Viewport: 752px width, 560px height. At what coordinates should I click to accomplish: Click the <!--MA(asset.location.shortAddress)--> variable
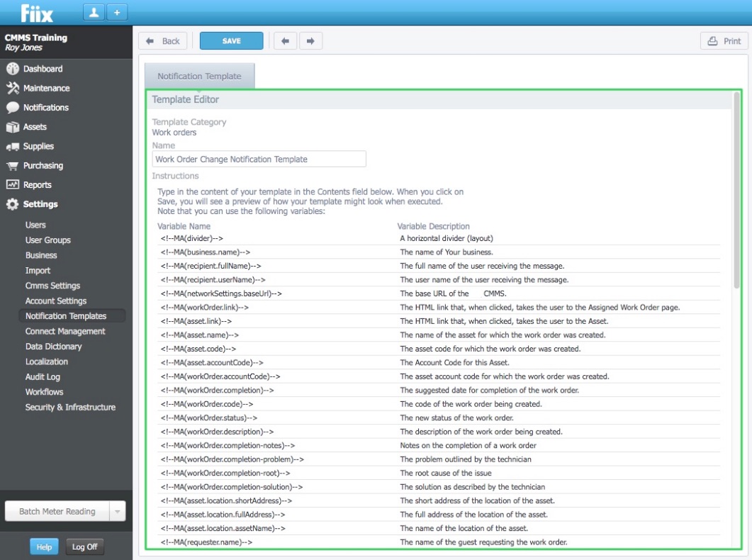point(226,500)
